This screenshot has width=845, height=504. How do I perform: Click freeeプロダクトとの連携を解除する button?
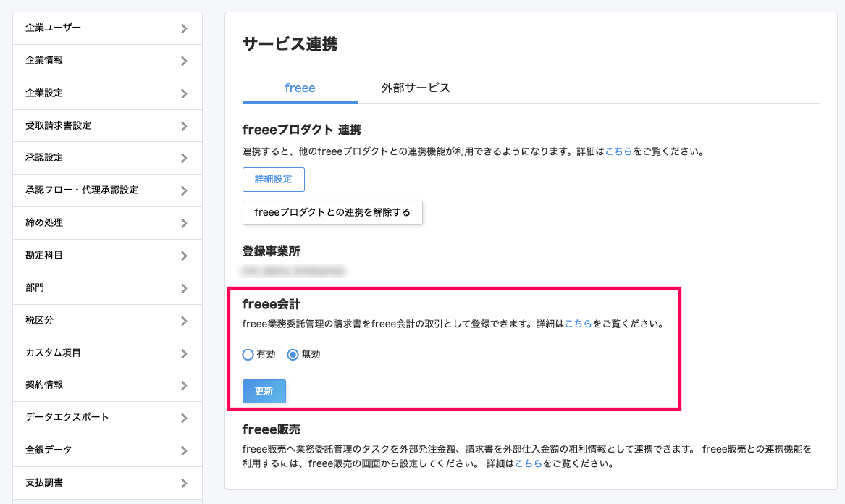[x=332, y=212]
